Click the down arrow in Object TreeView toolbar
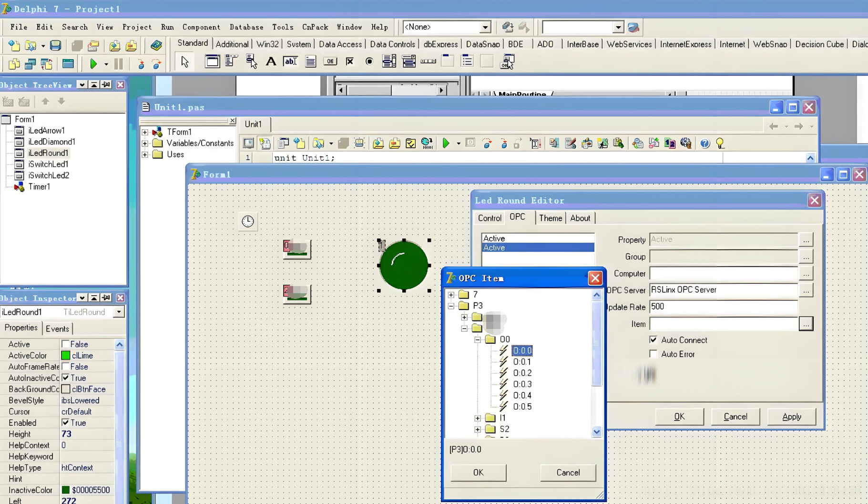 tap(61, 101)
